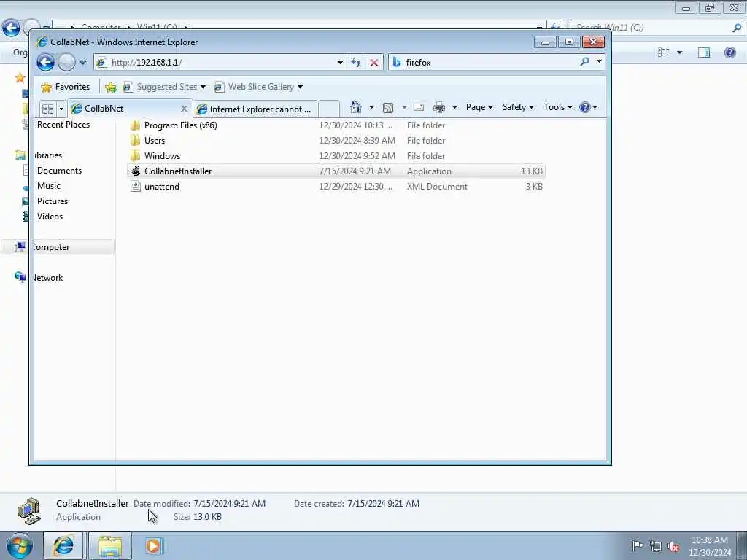Expand the Explorer view options dropdown
The width and height of the screenshot is (747, 560).
[680, 52]
